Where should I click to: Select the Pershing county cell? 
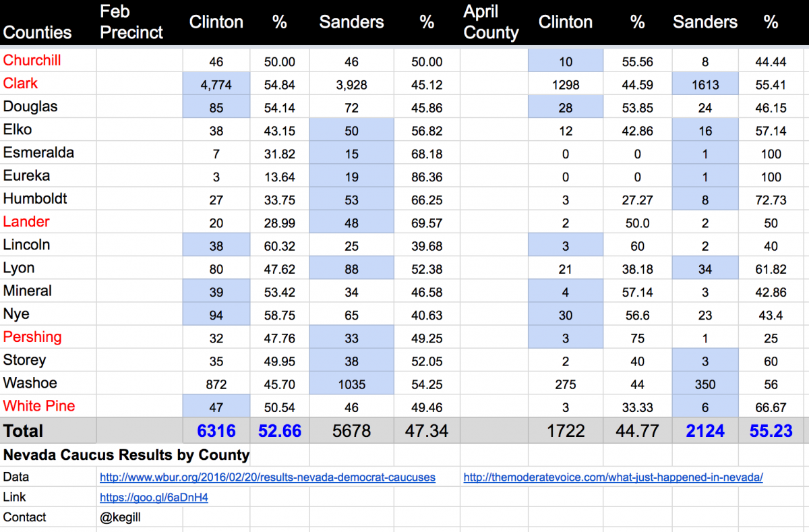pyautogui.click(x=32, y=337)
